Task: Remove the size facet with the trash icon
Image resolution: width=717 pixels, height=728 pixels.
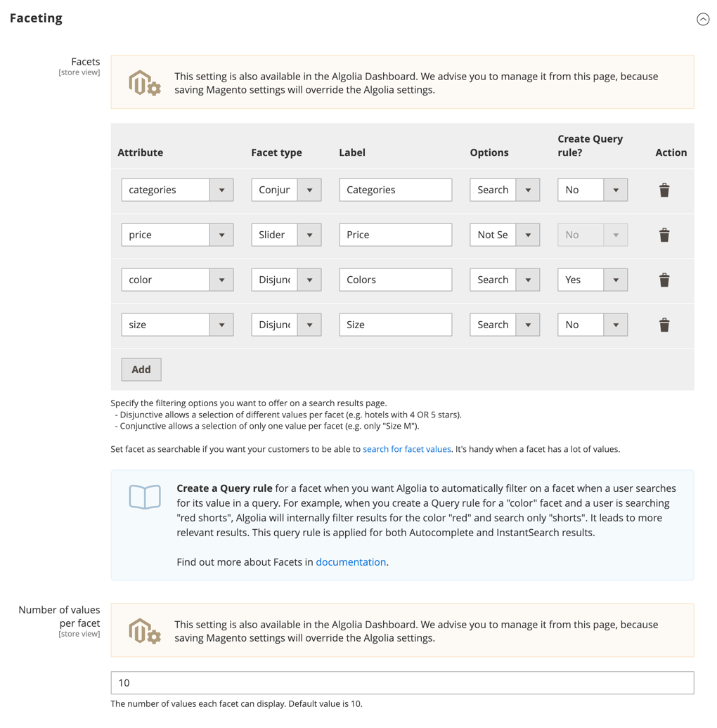Action: (x=664, y=324)
